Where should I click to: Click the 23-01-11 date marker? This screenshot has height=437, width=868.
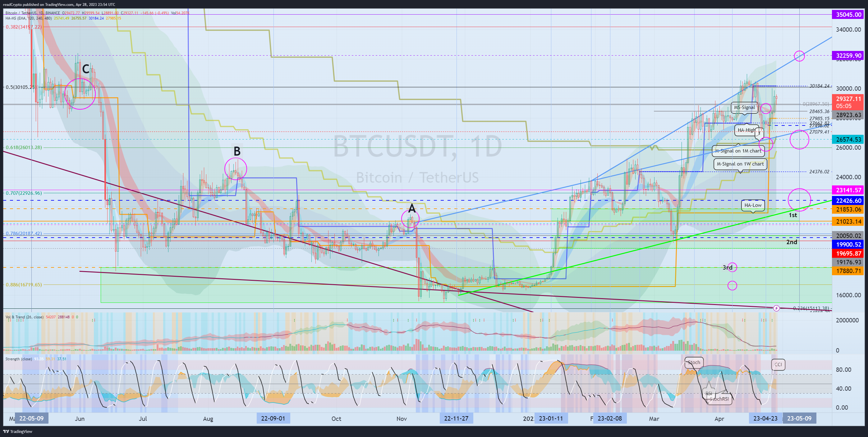coord(551,418)
